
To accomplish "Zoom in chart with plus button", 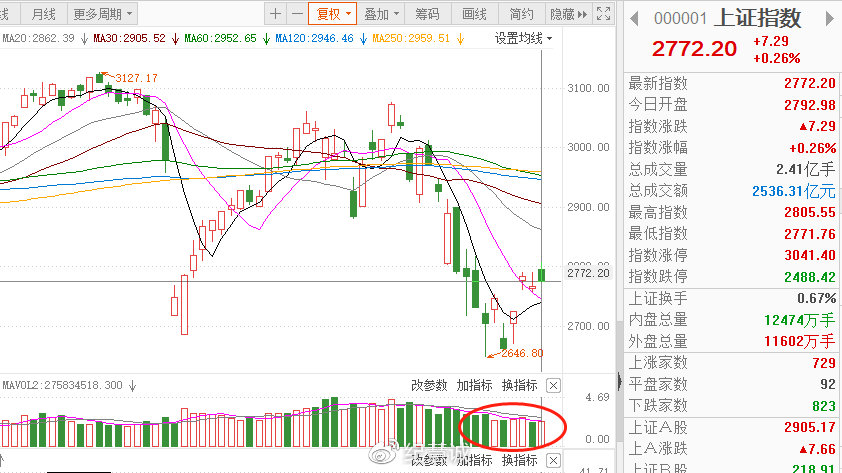I will point(275,14).
